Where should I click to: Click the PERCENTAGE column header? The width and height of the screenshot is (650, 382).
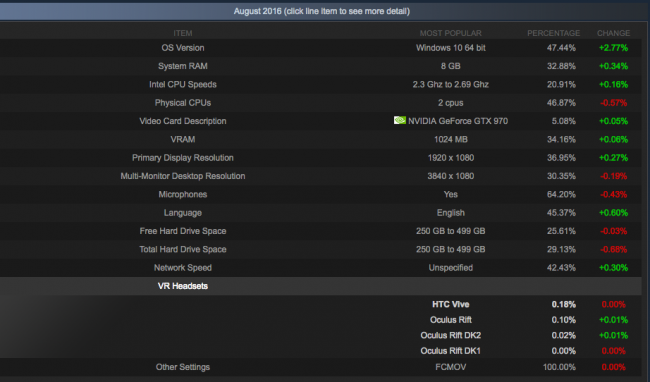pyautogui.click(x=553, y=33)
